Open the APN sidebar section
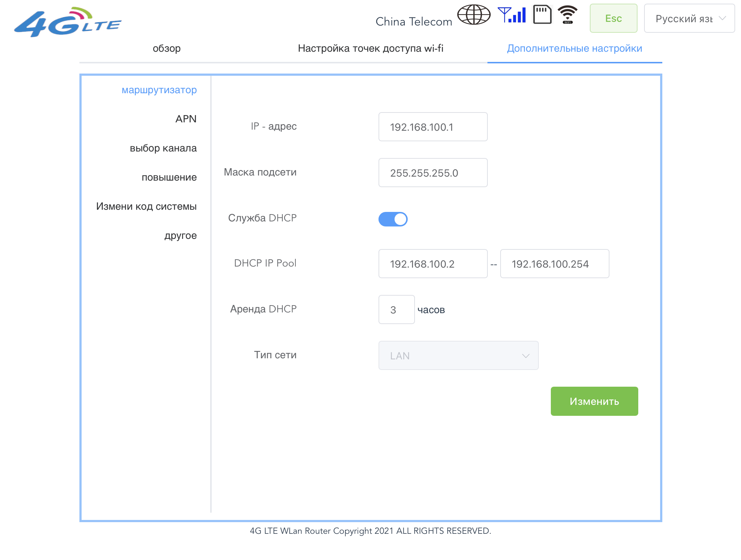741x560 pixels. click(x=186, y=119)
